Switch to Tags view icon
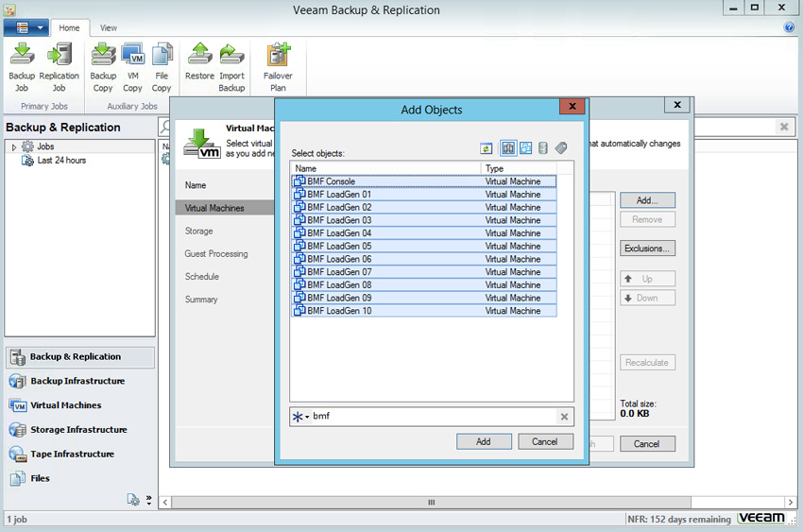 pyautogui.click(x=561, y=148)
